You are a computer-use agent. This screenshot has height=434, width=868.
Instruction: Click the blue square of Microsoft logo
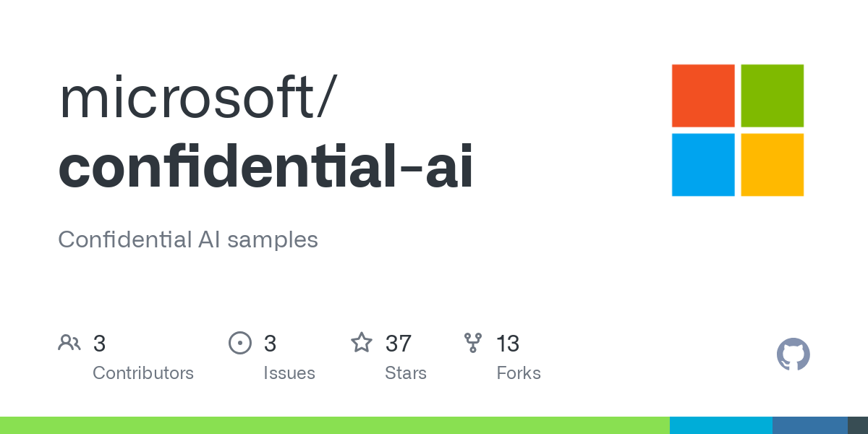click(x=703, y=165)
